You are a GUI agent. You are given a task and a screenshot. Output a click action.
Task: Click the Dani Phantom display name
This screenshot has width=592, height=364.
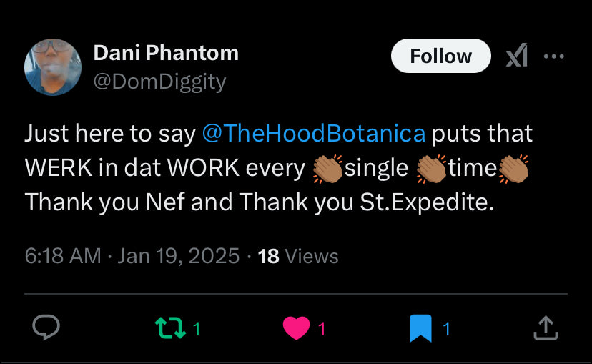(166, 53)
